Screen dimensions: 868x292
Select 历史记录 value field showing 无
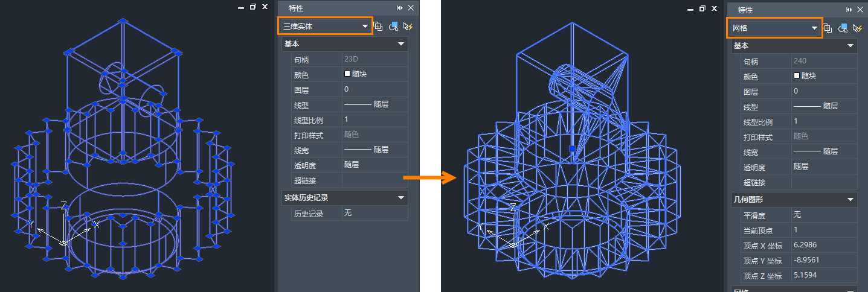click(x=375, y=213)
